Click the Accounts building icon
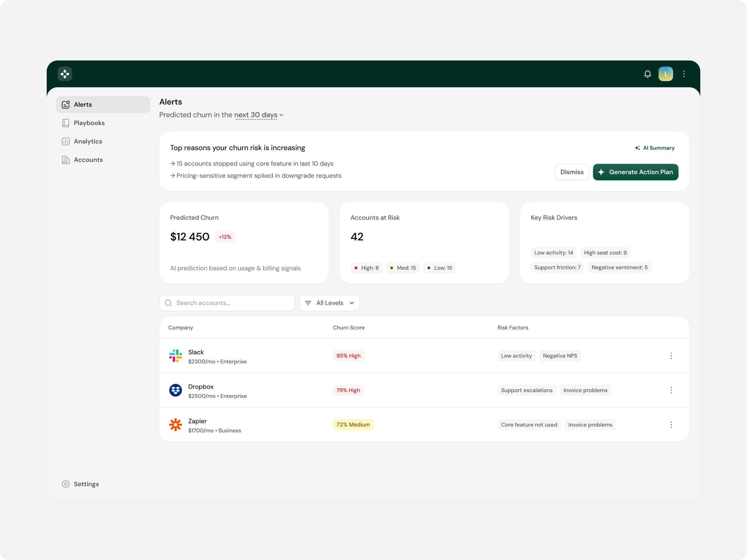Screen dimensions: 747x560 coord(66,160)
